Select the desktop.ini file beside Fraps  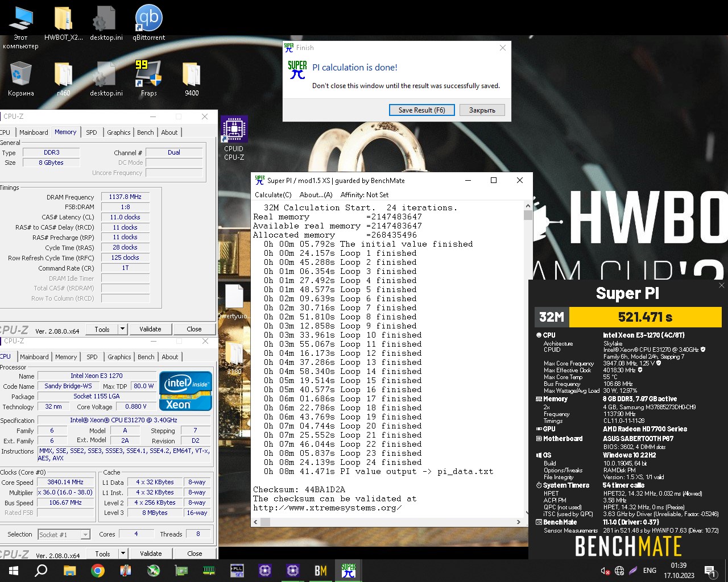click(106, 78)
